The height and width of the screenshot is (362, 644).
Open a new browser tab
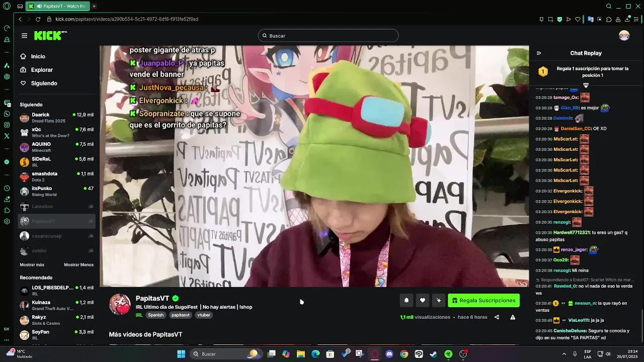pyautogui.click(x=94, y=6)
